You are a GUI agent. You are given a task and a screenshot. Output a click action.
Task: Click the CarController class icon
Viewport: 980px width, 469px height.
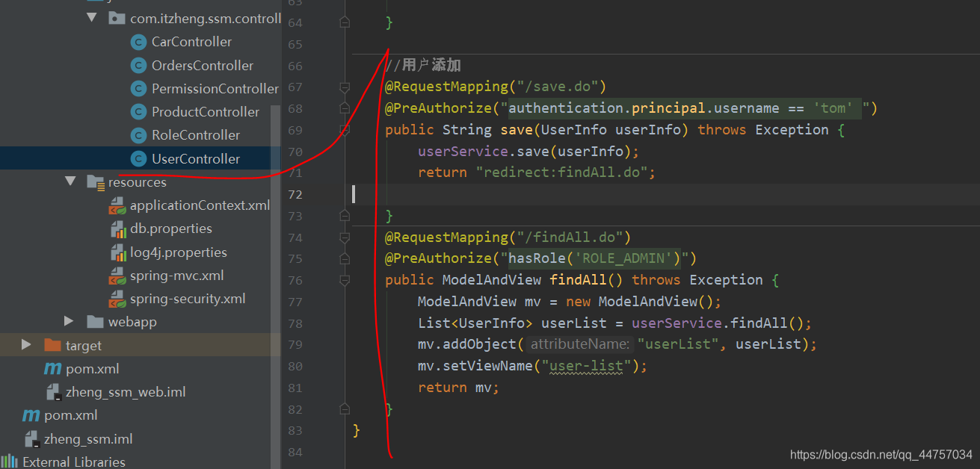coord(138,43)
